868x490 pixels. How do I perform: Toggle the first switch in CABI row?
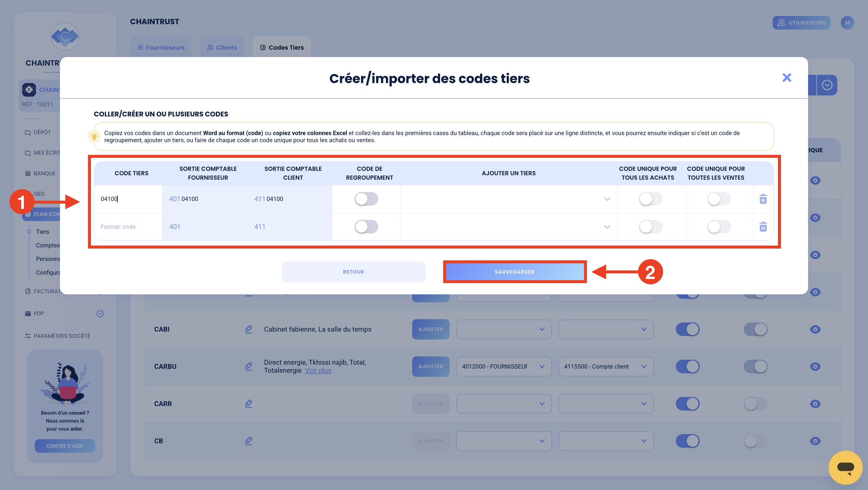pos(687,329)
